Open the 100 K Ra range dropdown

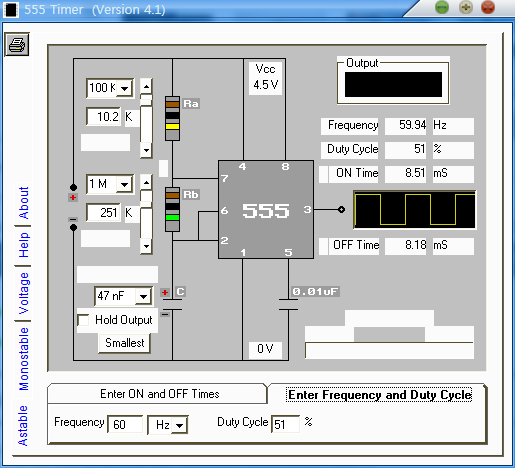click(x=125, y=88)
